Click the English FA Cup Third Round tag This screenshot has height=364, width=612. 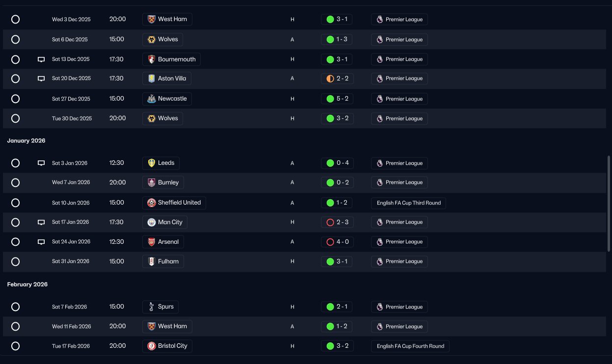[408, 203]
